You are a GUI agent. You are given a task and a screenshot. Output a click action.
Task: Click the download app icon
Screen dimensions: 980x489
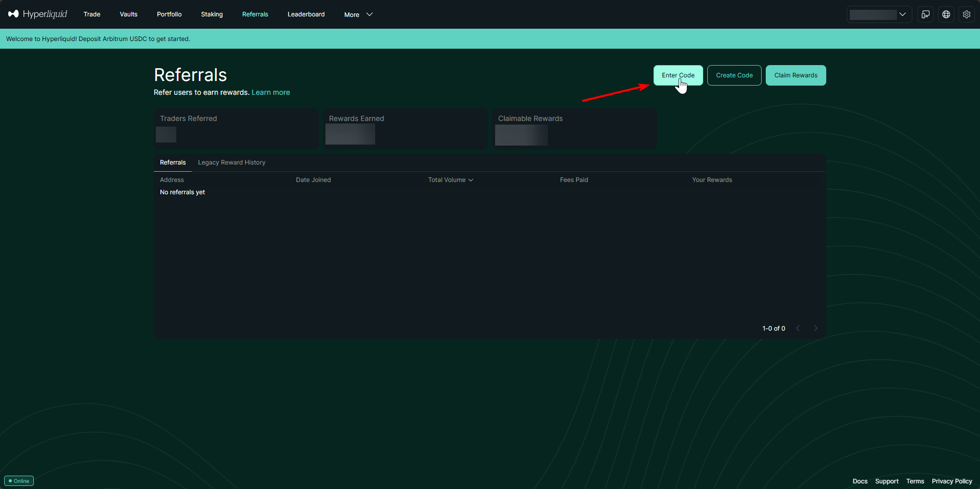pyautogui.click(x=926, y=14)
